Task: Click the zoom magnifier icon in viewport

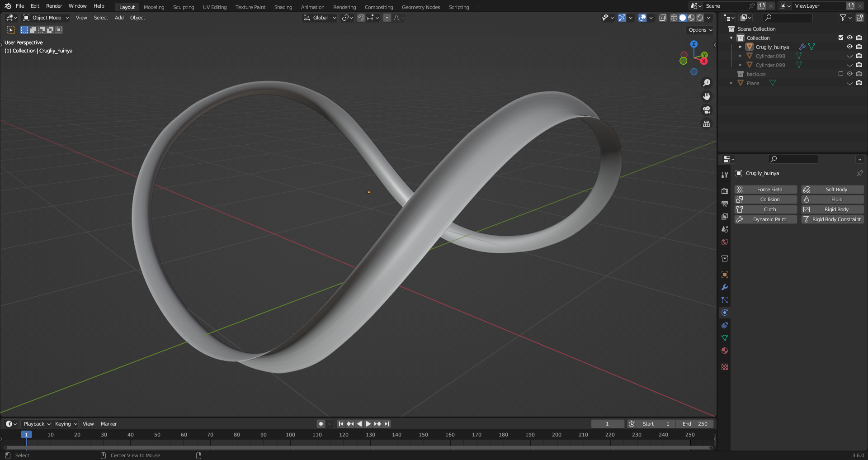Action: (x=706, y=83)
